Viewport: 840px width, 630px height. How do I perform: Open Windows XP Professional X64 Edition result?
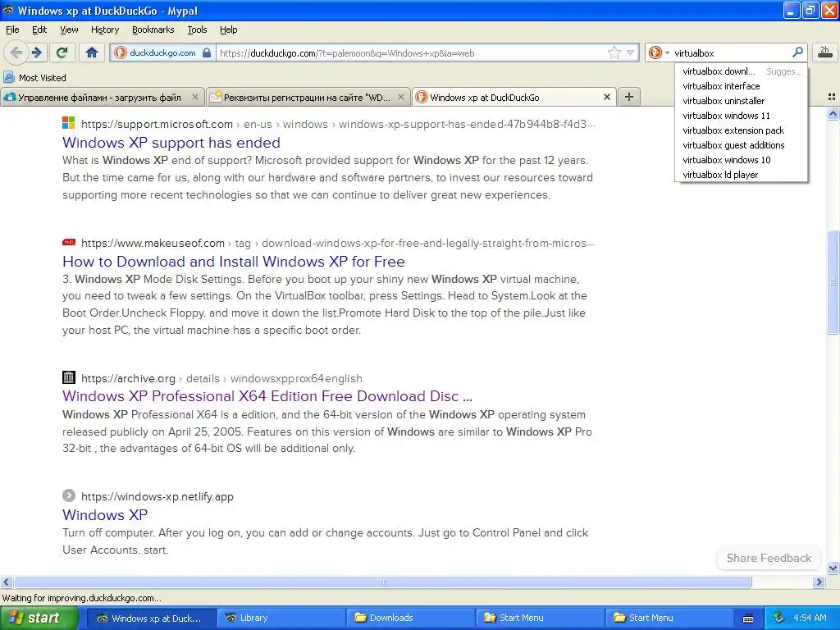(267, 396)
